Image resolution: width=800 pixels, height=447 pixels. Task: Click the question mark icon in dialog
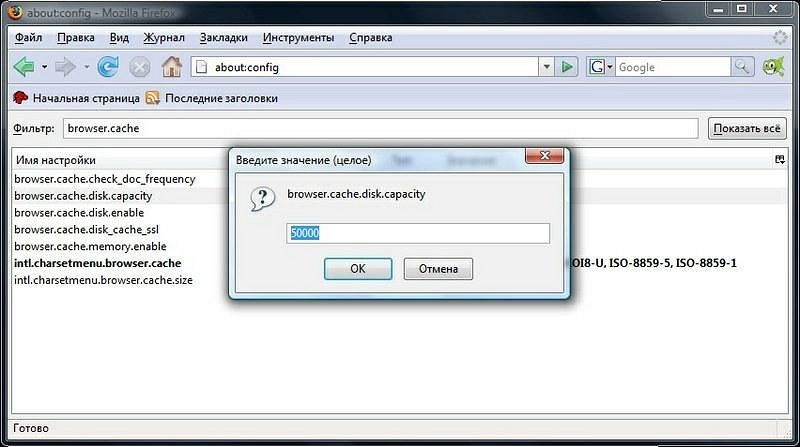pyautogui.click(x=262, y=198)
